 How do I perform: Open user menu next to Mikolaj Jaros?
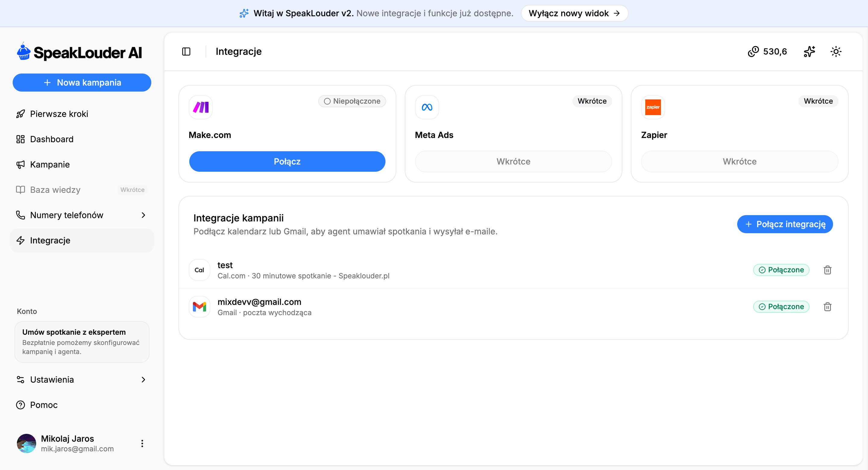tap(142, 443)
